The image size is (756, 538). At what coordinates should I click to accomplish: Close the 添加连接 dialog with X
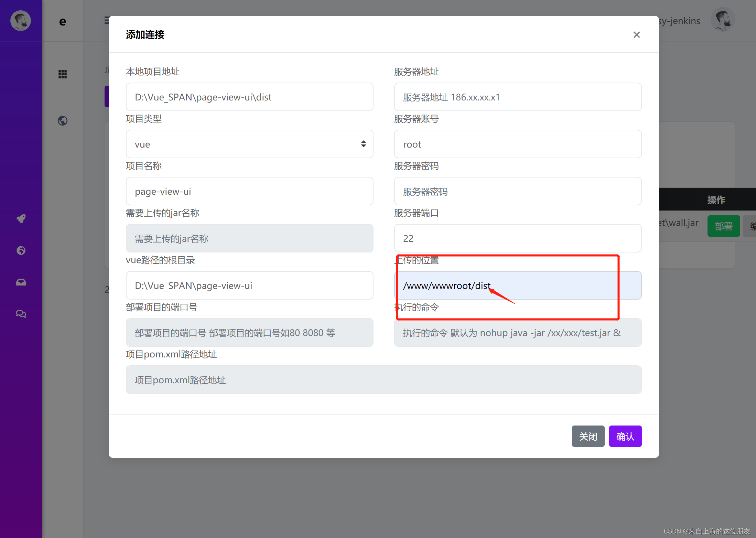pos(636,35)
